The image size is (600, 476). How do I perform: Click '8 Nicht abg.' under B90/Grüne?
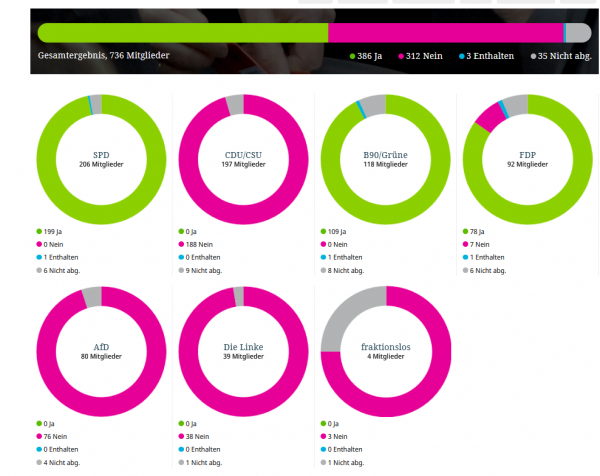[x=342, y=270]
